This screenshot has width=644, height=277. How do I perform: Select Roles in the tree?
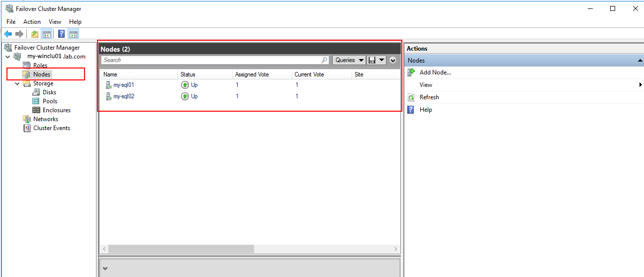click(x=40, y=66)
